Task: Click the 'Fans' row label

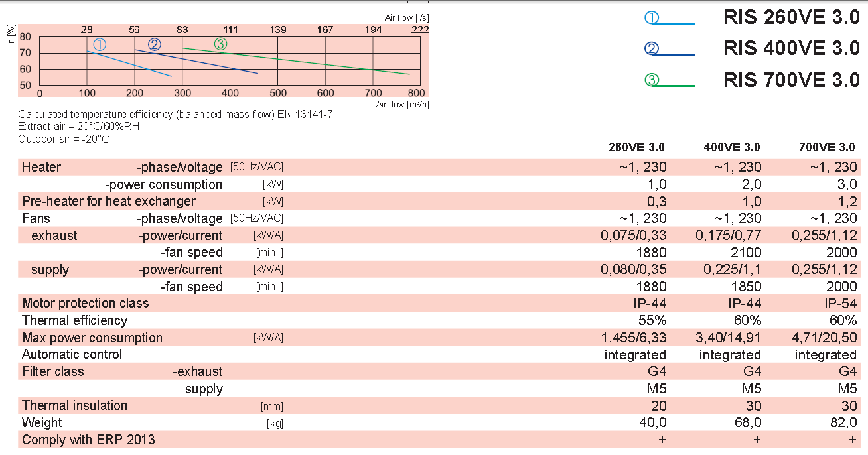Action: pyautogui.click(x=36, y=218)
